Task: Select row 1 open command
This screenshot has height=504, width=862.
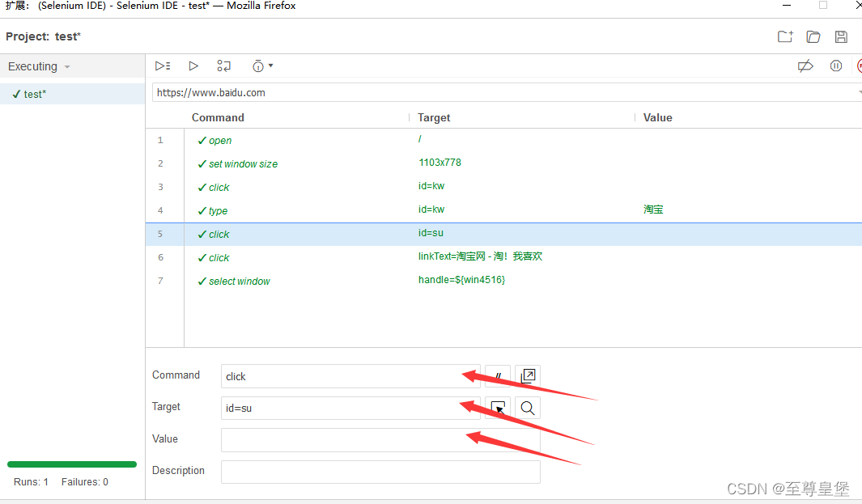Action: point(503,140)
